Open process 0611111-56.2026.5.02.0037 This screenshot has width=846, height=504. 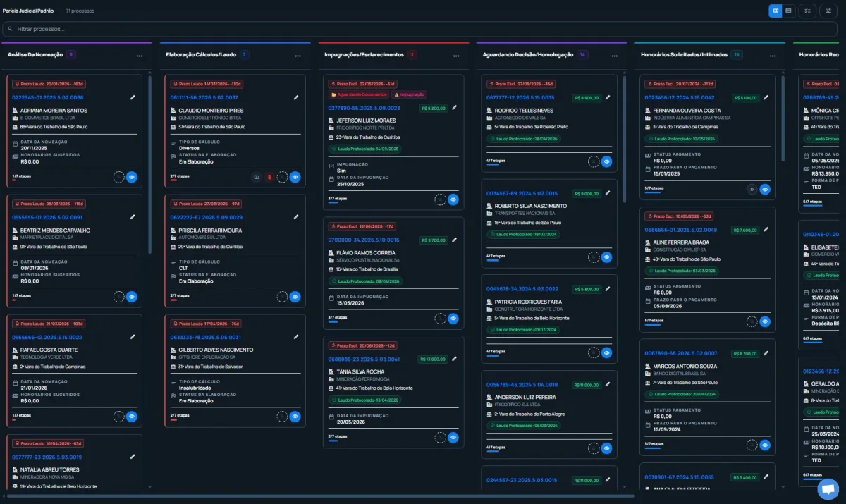204,97
